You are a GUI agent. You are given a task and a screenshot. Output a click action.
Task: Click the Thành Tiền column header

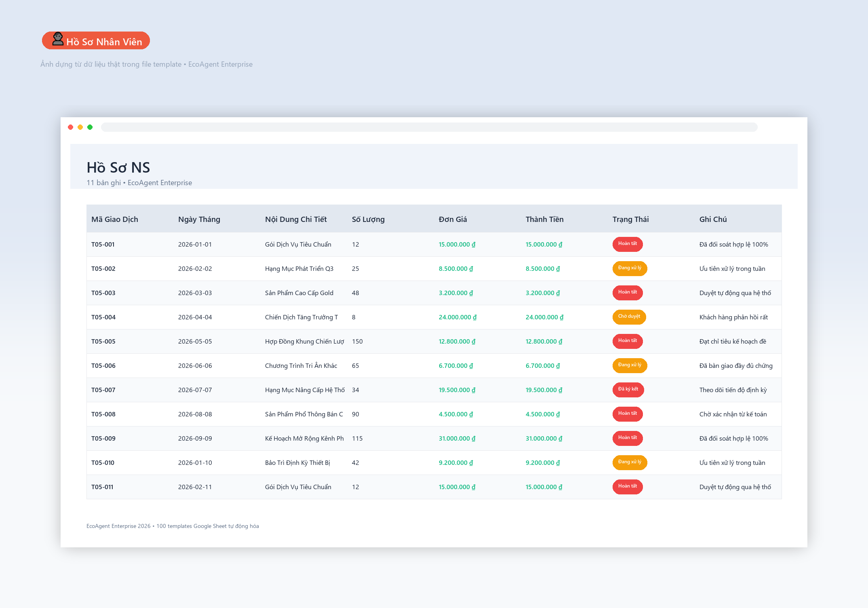click(x=544, y=219)
